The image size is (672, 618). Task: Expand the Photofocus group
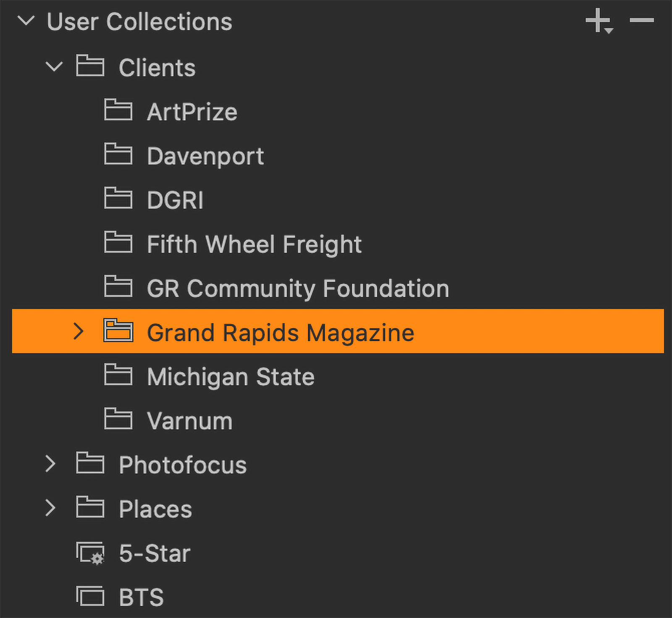coord(50,464)
